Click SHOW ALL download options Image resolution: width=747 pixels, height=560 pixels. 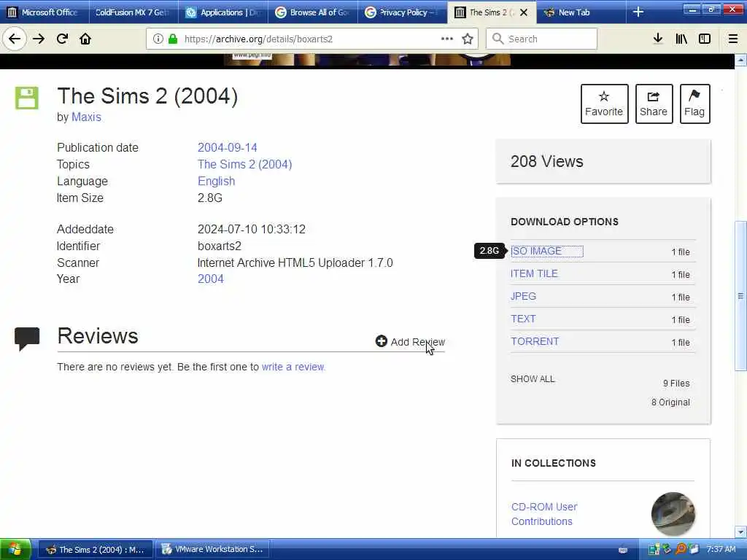[x=533, y=379]
